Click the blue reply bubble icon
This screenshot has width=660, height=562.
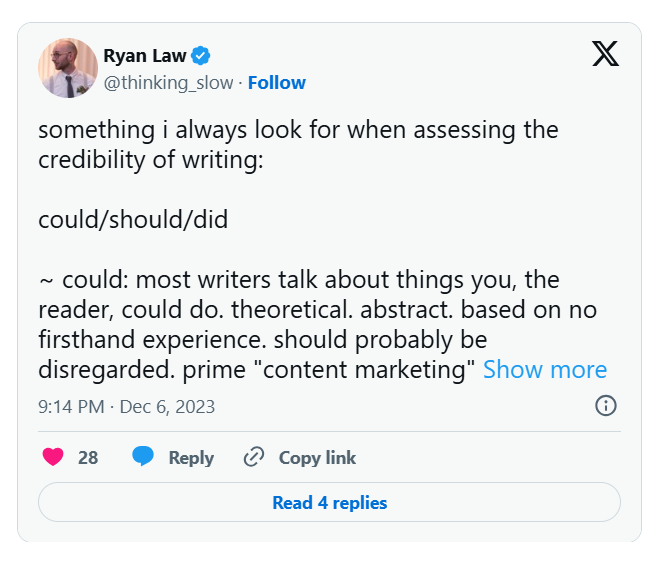[144, 457]
